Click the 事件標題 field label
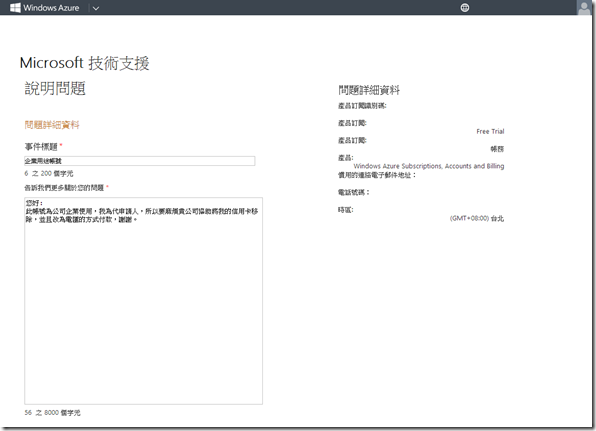Image resolution: width=596 pixels, height=431 pixels. [41, 147]
